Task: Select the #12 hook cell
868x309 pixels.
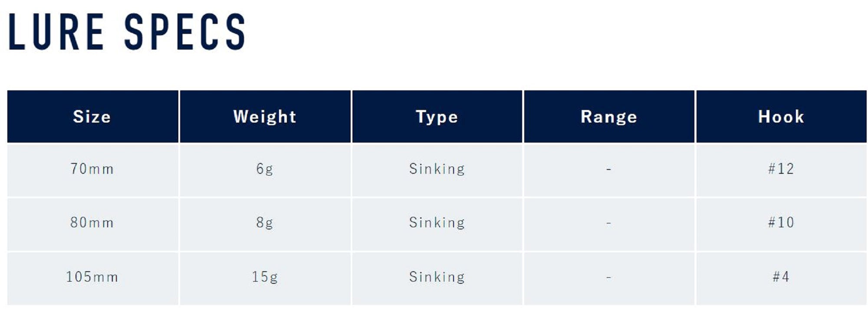Action: pyautogui.click(x=781, y=169)
